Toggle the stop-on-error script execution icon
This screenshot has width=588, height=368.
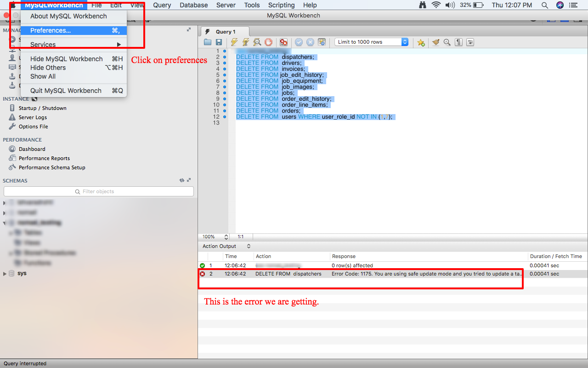pos(284,42)
